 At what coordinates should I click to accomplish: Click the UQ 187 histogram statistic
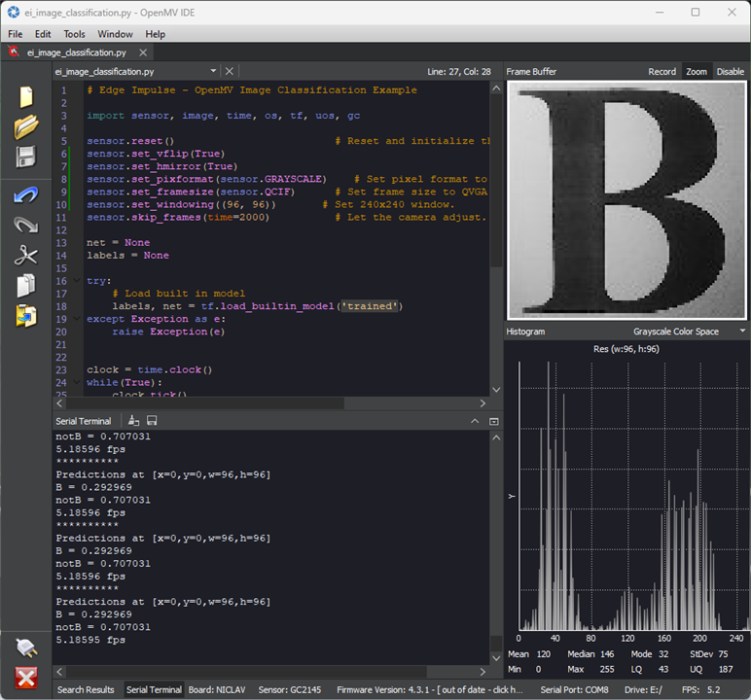coord(711,669)
